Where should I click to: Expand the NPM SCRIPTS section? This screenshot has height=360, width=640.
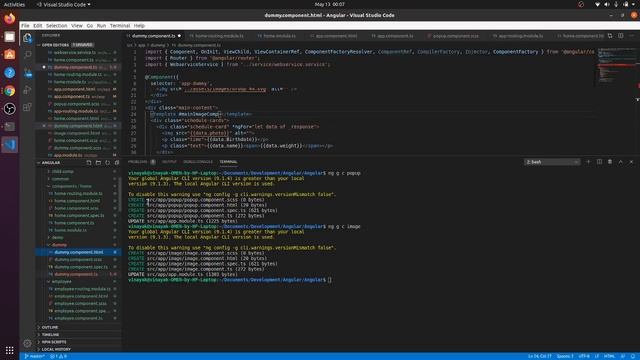click(x=54, y=342)
